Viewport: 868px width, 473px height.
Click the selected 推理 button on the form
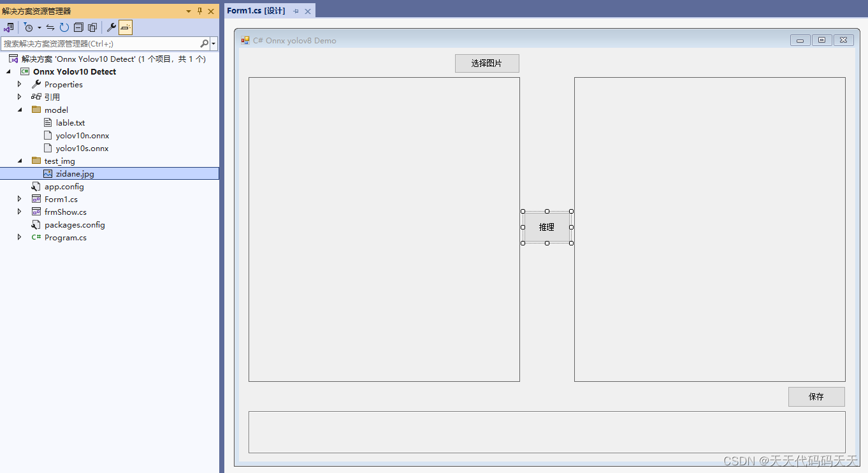(x=547, y=227)
